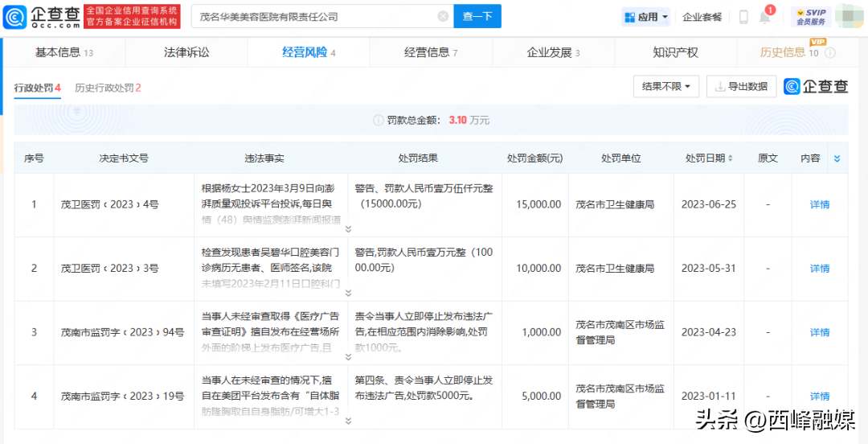The width and height of the screenshot is (868, 444).
Task: Expand violation facts text in row 1
Action: pos(348,229)
